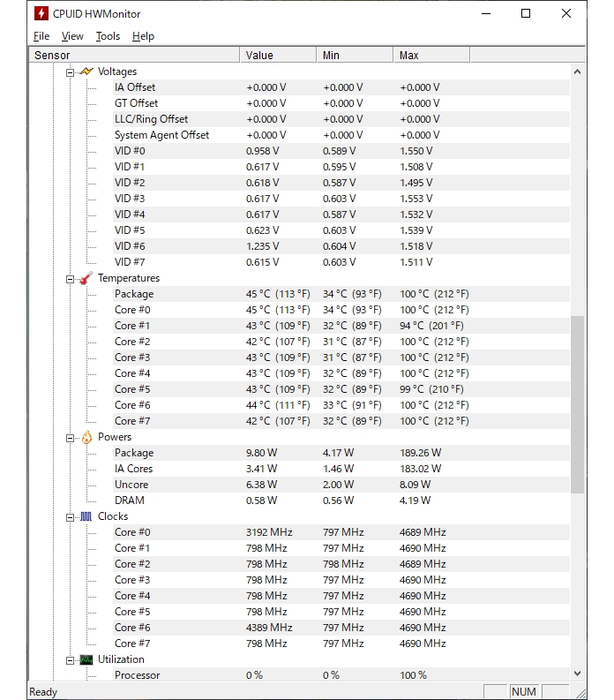Collapse the Clocks tree section
Screen dimensions: 614x700
coord(70,517)
